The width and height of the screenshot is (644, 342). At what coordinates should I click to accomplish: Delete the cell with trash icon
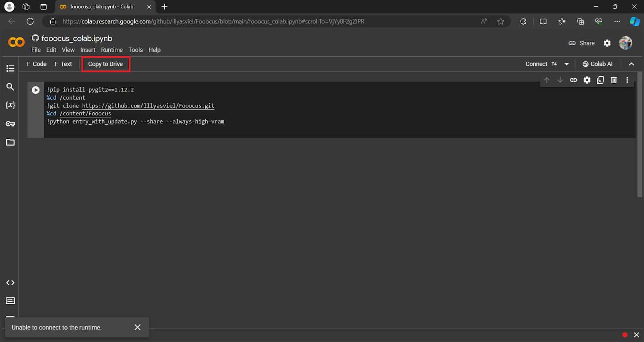pos(614,80)
